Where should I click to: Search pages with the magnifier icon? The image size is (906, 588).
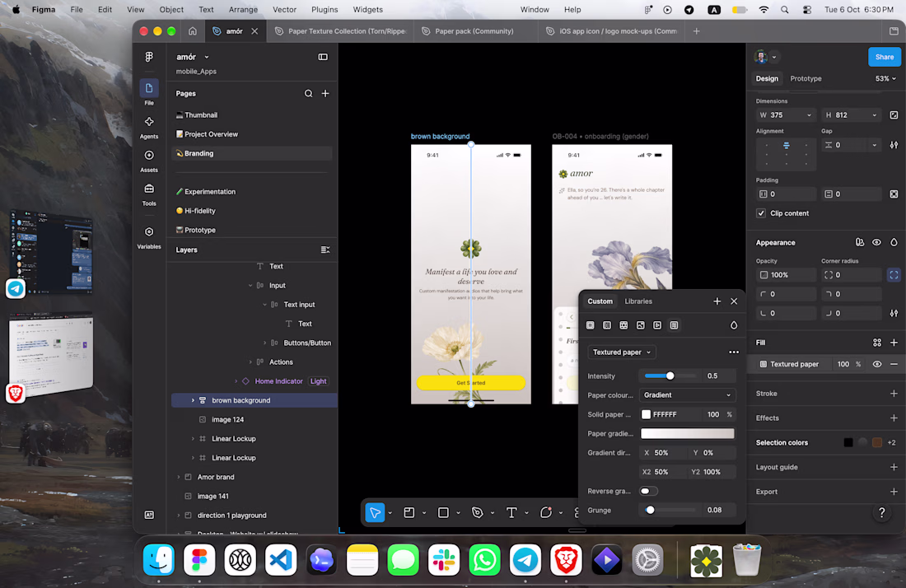(x=309, y=94)
